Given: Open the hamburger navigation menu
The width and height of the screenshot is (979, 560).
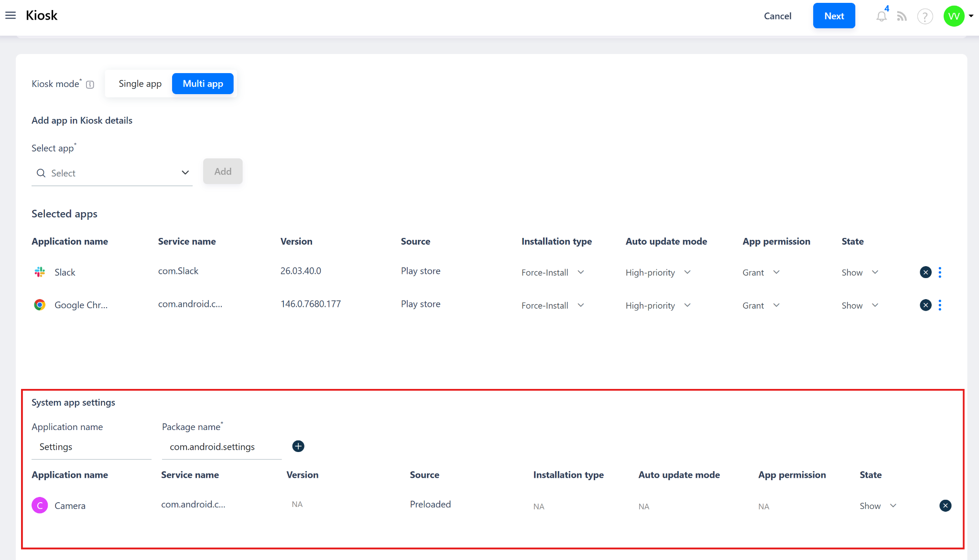Looking at the screenshot, I should pos(11,16).
